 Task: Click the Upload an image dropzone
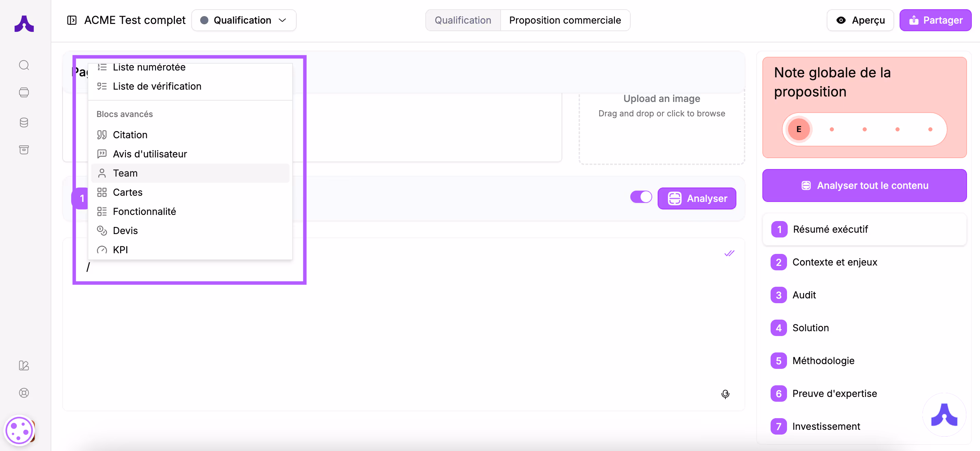[661, 122]
